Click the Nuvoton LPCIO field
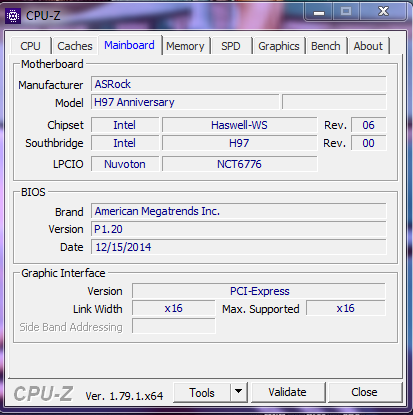This screenshot has width=413, height=415. click(125, 164)
